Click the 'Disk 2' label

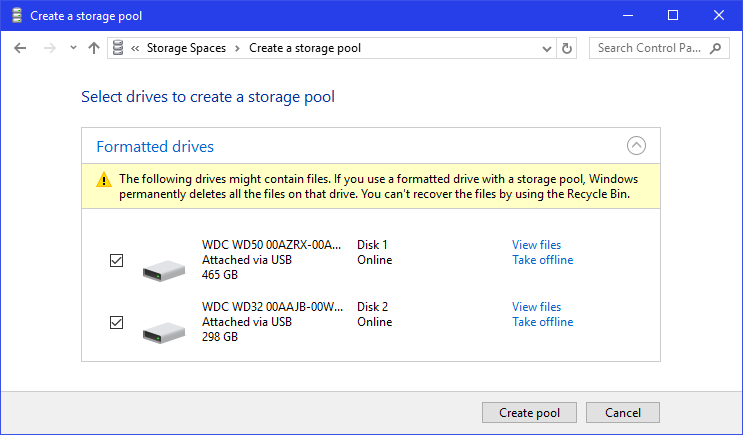tap(372, 307)
